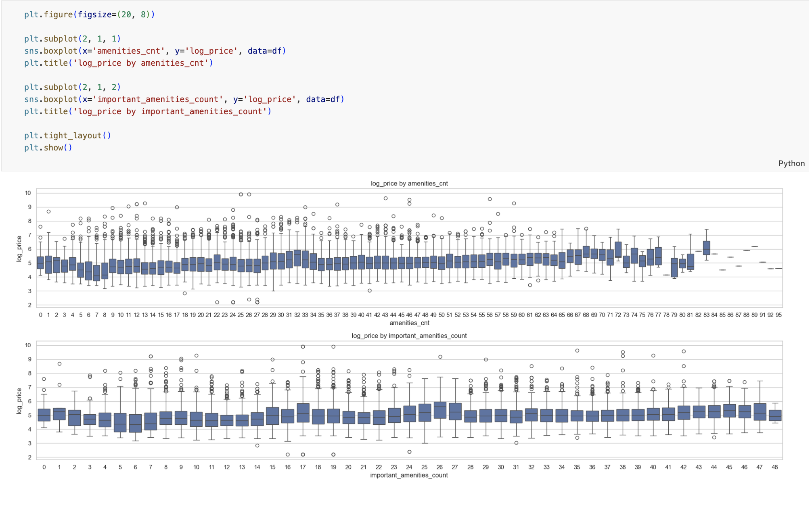Image resolution: width=812 pixels, height=505 pixels.
Task: Click the code line 'plt.tight_layout()'
Action: click(x=67, y=136)
